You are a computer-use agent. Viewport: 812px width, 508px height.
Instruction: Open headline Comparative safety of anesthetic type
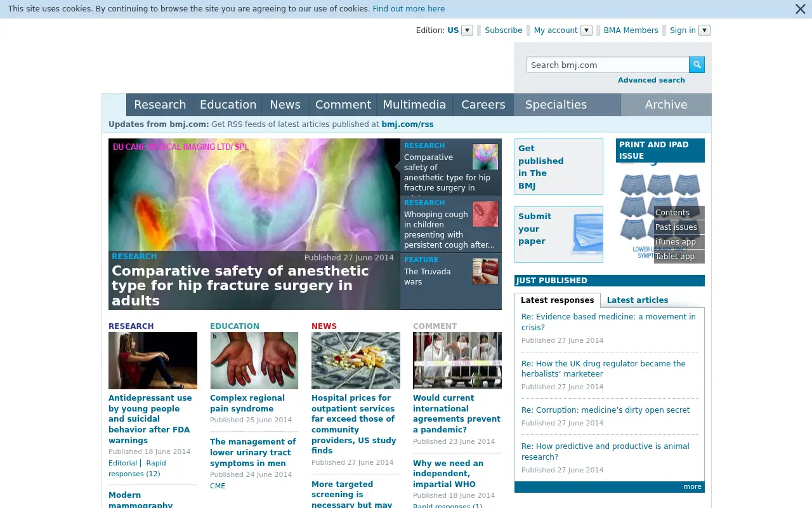click(x=240, y=286)
